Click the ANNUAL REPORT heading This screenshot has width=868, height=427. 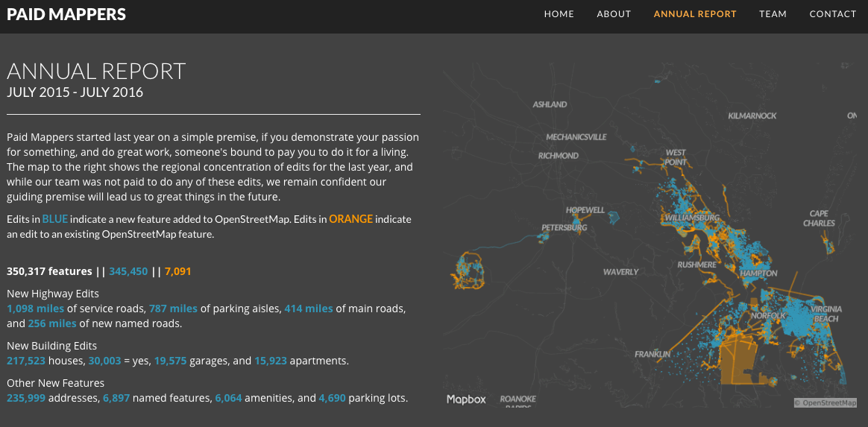click(x=96, y=72)
